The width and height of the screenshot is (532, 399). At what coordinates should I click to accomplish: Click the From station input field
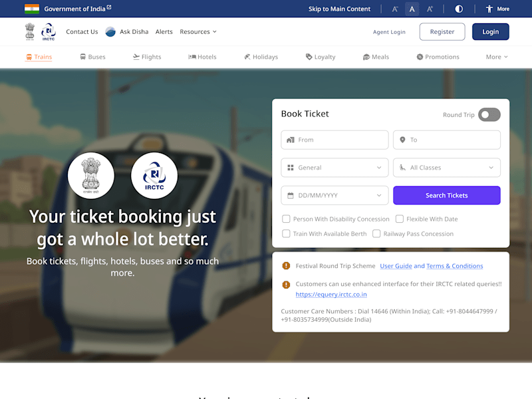coord(334,140)
